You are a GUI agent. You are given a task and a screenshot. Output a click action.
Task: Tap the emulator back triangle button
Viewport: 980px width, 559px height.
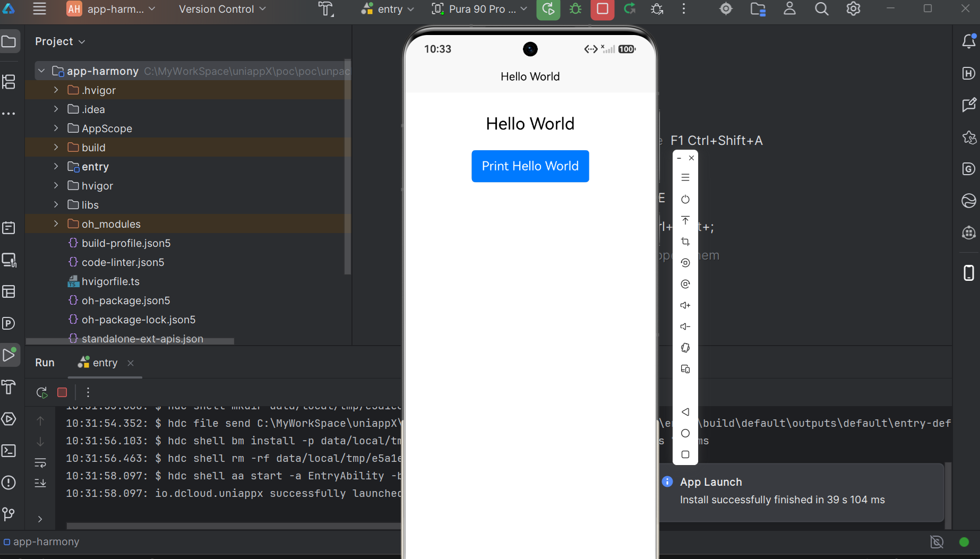tap(685, 412)
